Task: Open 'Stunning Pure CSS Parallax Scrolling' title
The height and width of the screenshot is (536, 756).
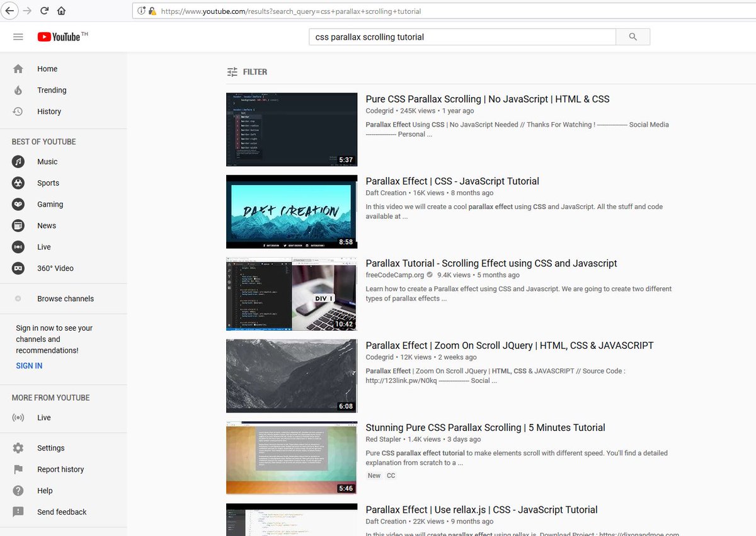Action: tap(485, 428)
